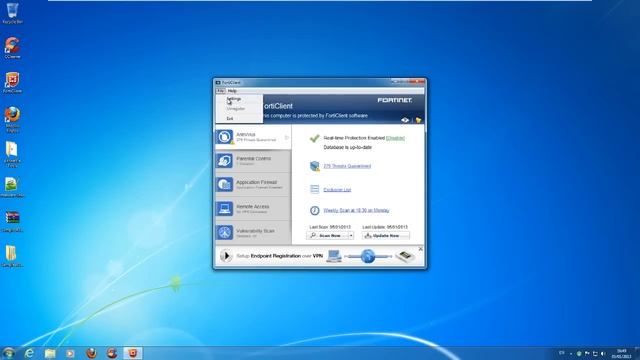Play the Endpoint Registration setup video
Screen dimensions: 640x360
[226, 256]
